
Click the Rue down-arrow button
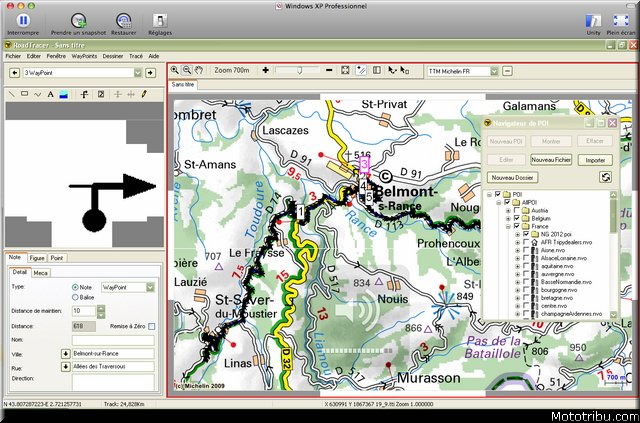tap(65, 367)
